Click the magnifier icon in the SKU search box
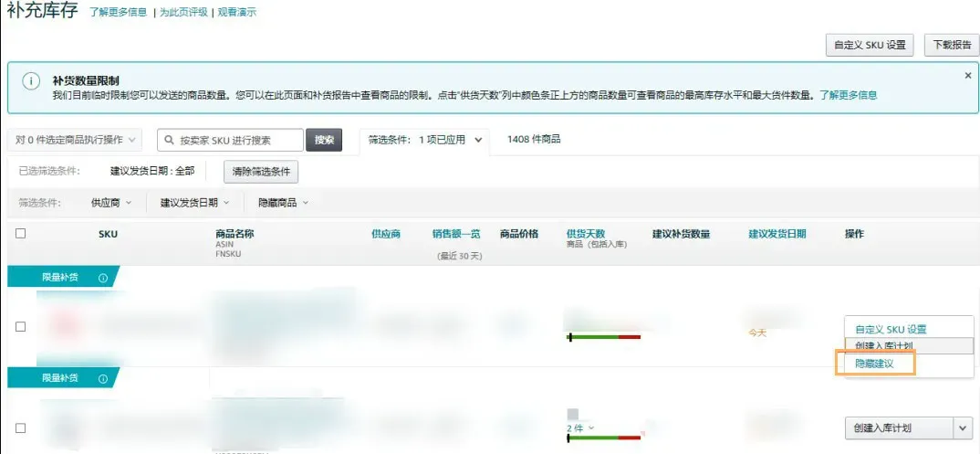The width and height of the screenshot is (980, 454). tap(169, 140)
